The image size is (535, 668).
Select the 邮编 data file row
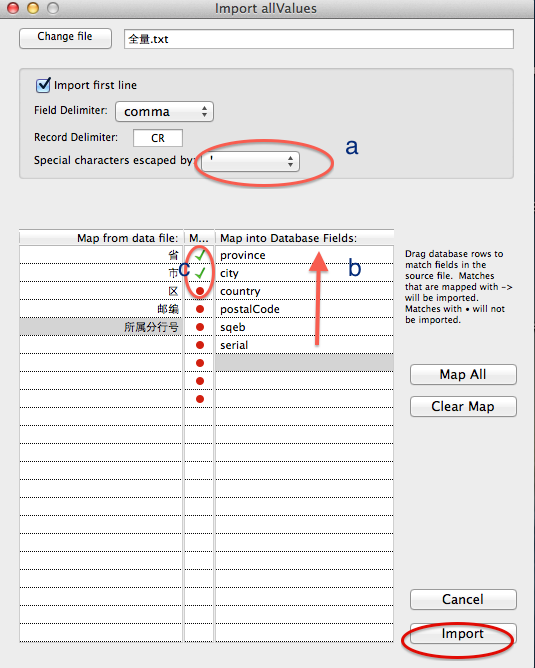pos(101,308)
